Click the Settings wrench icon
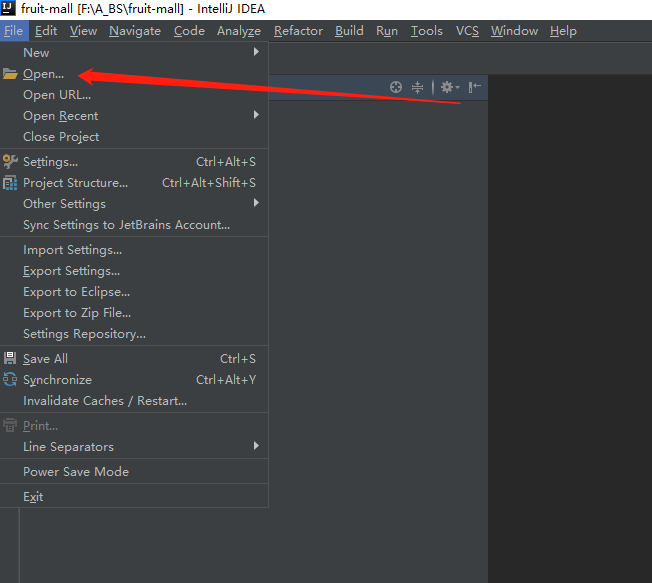Image resolution: width=652 pixels, height=583 pixels. 10,161
